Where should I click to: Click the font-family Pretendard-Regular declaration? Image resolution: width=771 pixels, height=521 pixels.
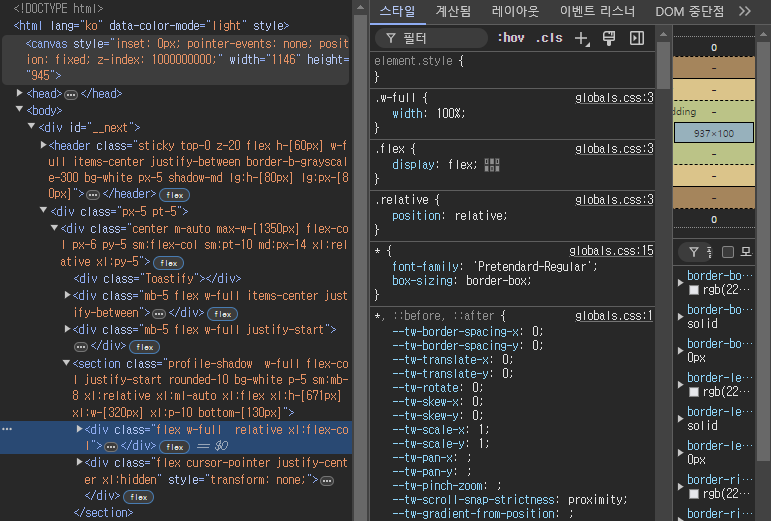point(494,266)
